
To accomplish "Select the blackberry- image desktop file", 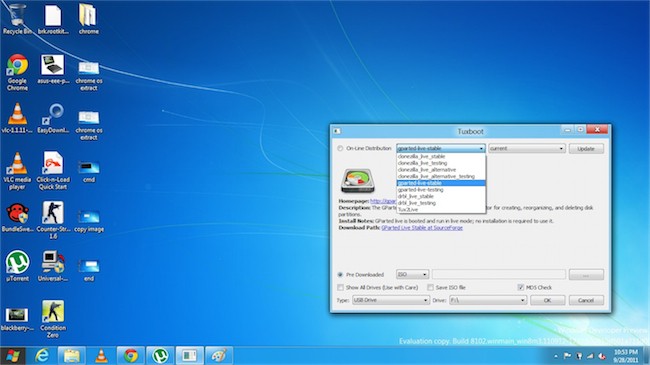I will click(x=17, y=319).
